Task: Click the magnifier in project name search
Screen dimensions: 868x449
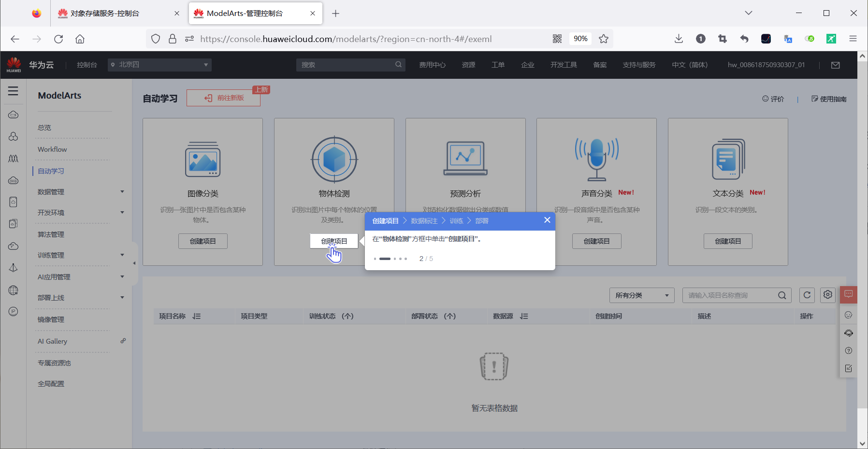Action: (782, 295)
